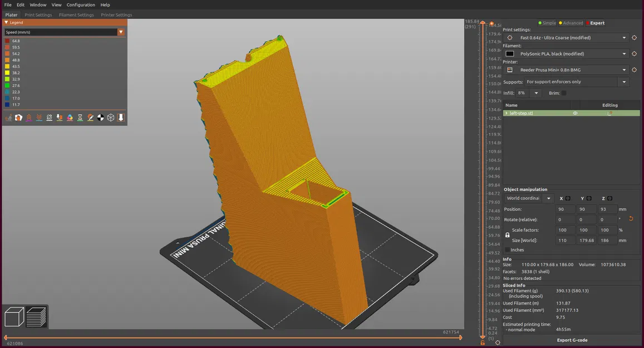
Task: Enable the Brim checkbox
Action: (564, 94)
